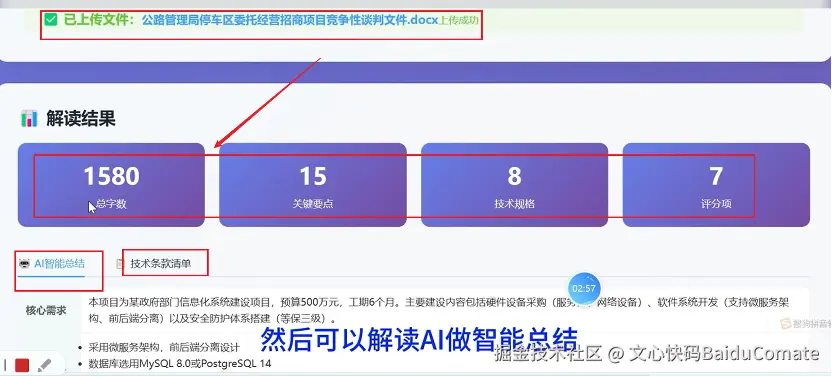Click the green checkmark next to 已上传文件
832x376 pixels.
coord(50,20)
